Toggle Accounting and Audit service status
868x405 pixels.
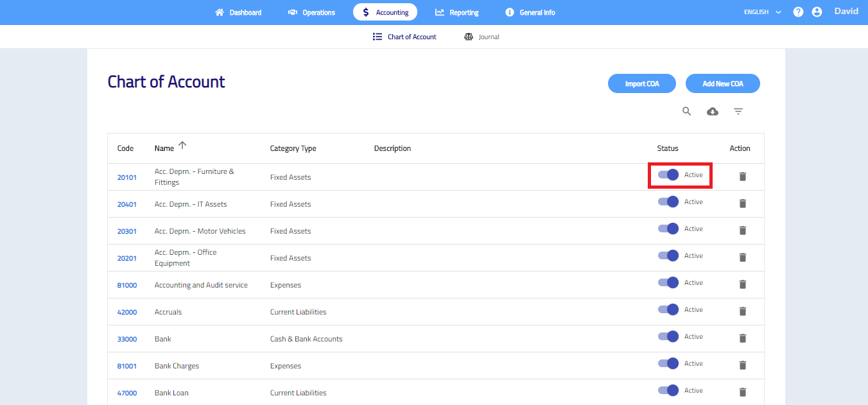click(668, 282)
